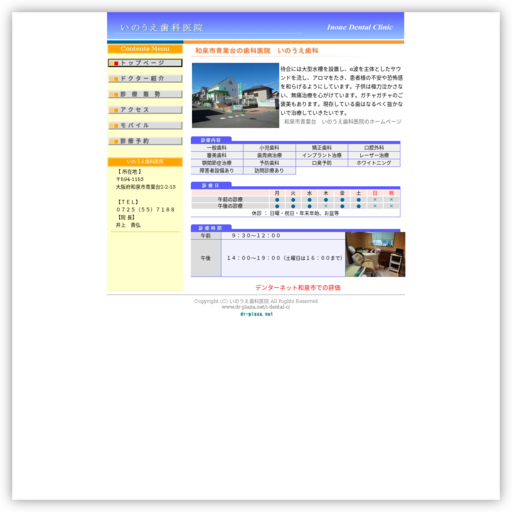
Task: Click the treatment room interior photo
Action: coord(375,254)
